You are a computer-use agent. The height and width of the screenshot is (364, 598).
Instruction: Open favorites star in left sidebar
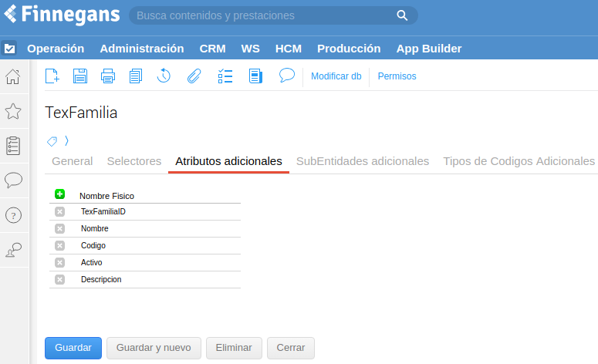13,111
